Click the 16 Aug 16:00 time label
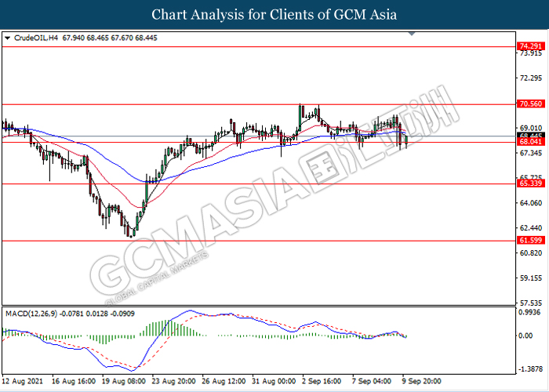This screenshot has width=549, height=392. (74, 381)
